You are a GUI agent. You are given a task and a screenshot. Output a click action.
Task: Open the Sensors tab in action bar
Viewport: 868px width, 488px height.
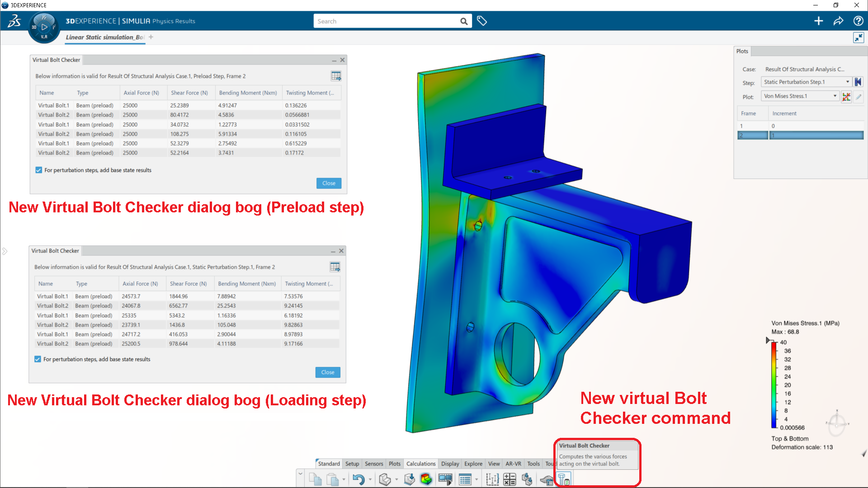pos(374,464)
